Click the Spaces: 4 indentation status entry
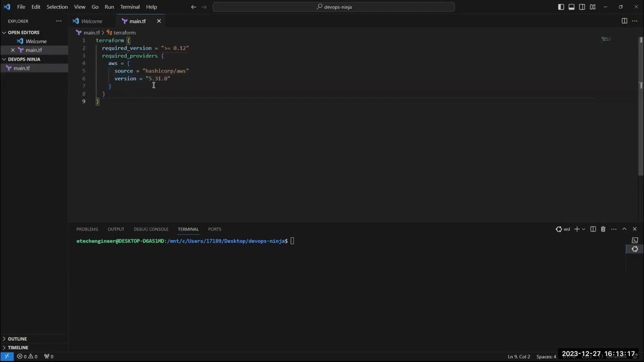644x362 pixels. coord(546,356)
